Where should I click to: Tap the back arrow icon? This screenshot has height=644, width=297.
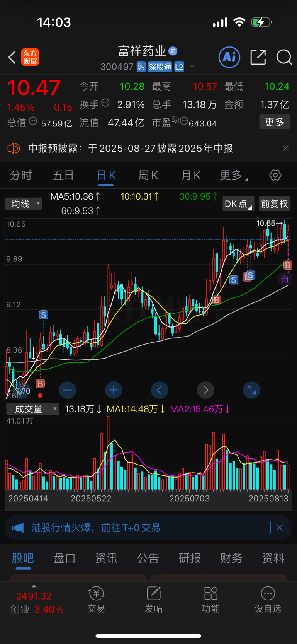[x=12, y=57]
